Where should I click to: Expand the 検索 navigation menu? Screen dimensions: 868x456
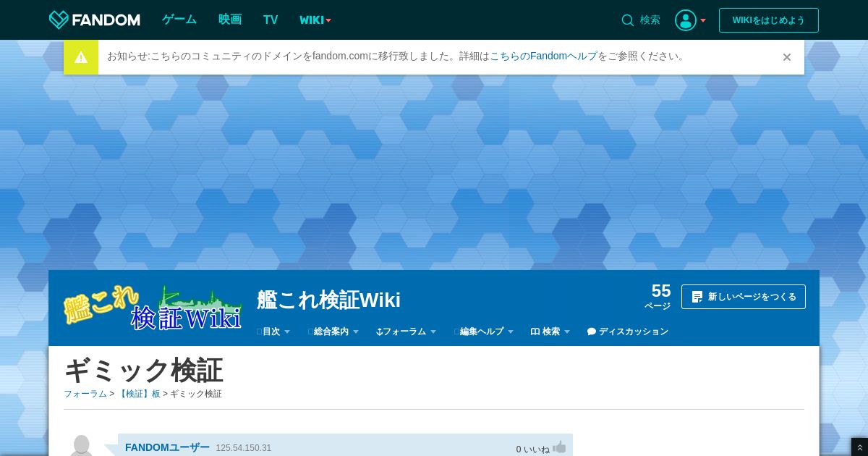pyautogui.click(x=550, y=332)
